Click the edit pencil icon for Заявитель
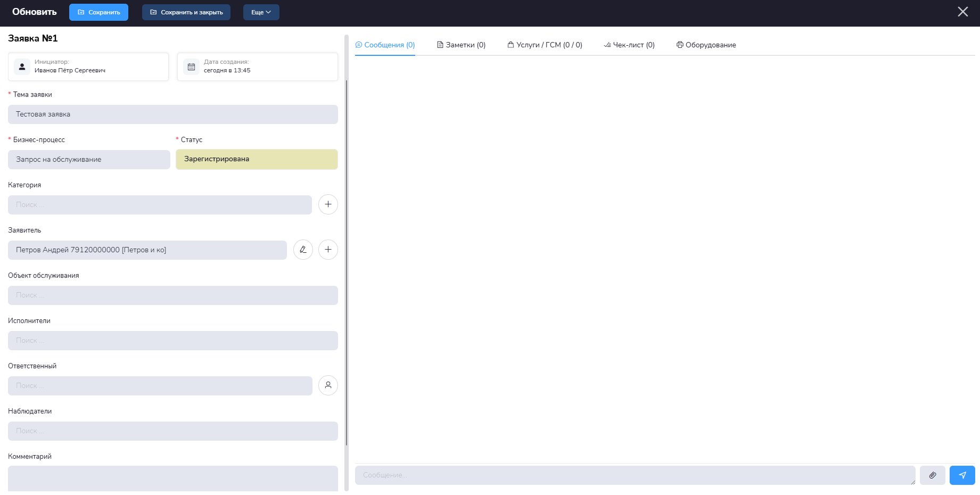980x495 pixels. click(303, 250)
